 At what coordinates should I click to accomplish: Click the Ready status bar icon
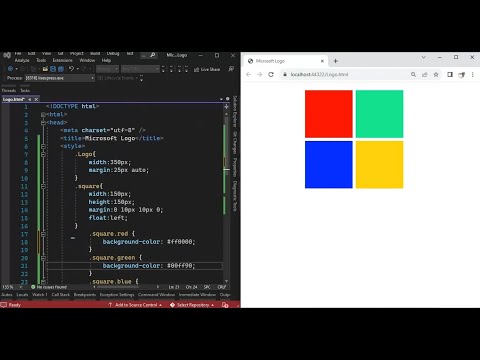click(4, 305)
